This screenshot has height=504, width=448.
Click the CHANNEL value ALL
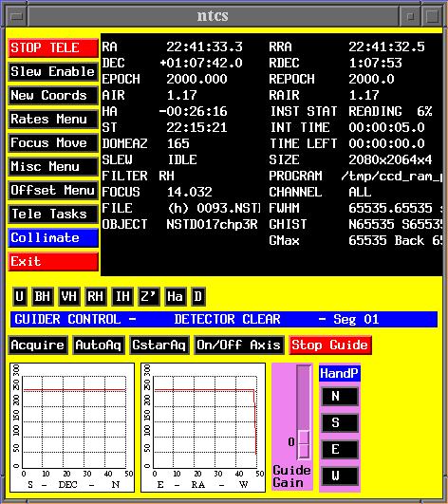click(360, 193)
